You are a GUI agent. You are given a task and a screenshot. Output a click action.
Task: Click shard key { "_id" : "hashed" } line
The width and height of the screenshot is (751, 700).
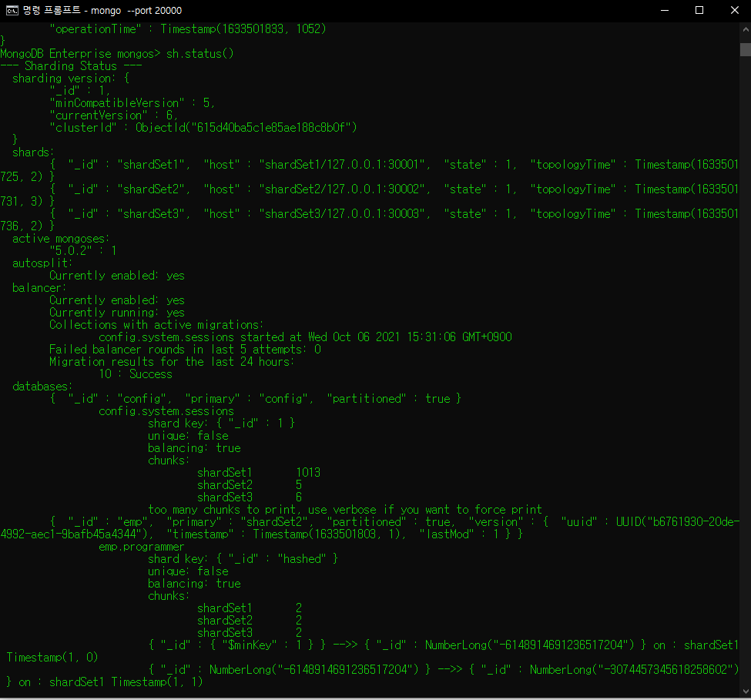[243, 559]
